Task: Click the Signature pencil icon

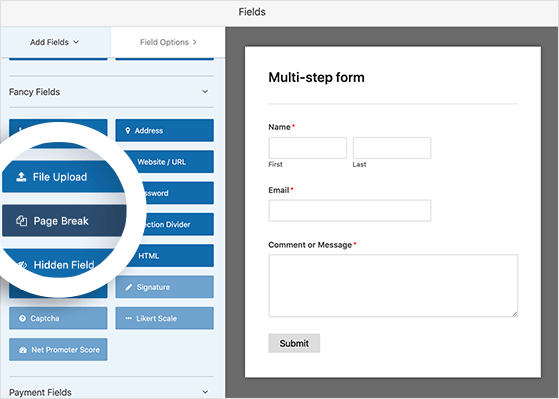Action: pos(129,287)
